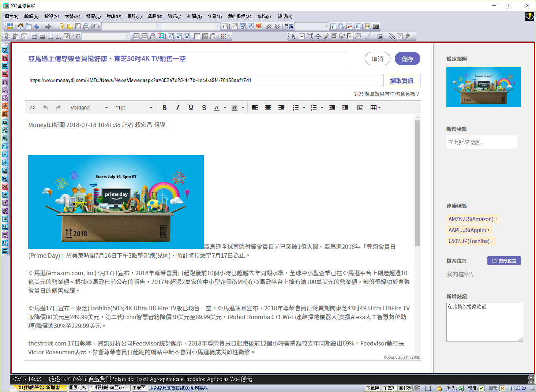
Task: Select the pointer cursor drawing tool
Action: 293,36
